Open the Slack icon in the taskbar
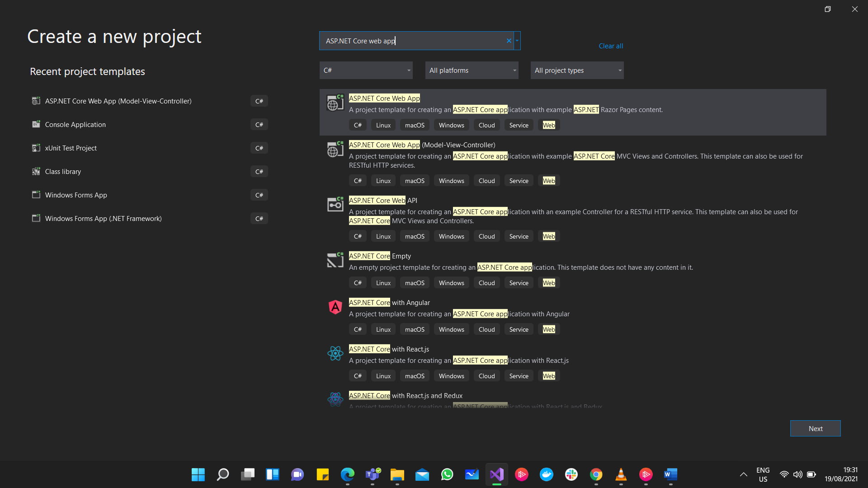The height and width of the screenshot is (488, 868). (571, 474)
